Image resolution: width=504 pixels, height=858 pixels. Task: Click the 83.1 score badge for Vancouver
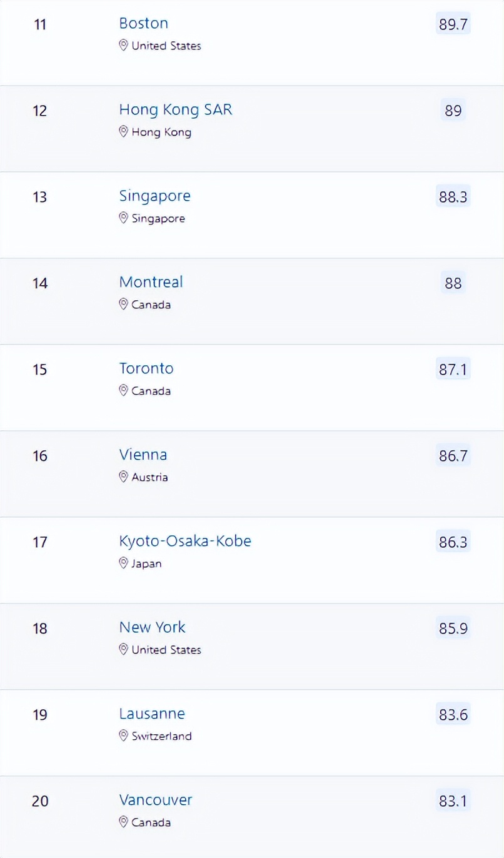click(453, 801)
